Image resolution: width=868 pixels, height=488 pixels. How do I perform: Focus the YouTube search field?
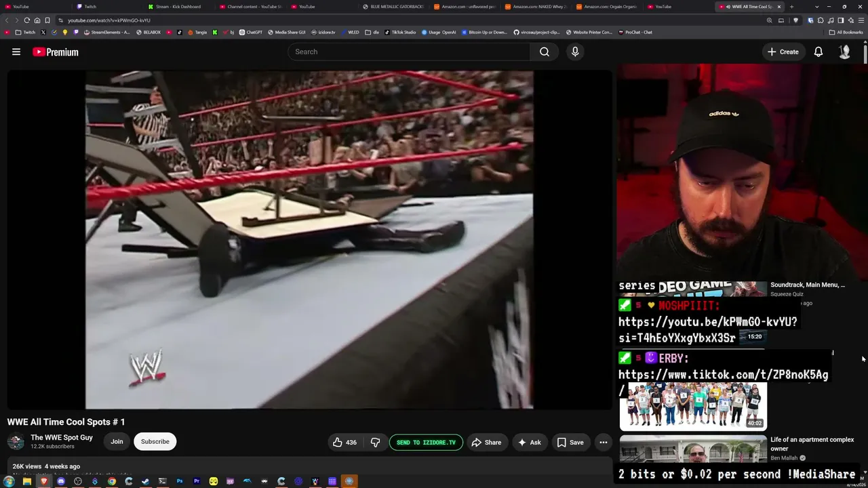coord(409,52)
